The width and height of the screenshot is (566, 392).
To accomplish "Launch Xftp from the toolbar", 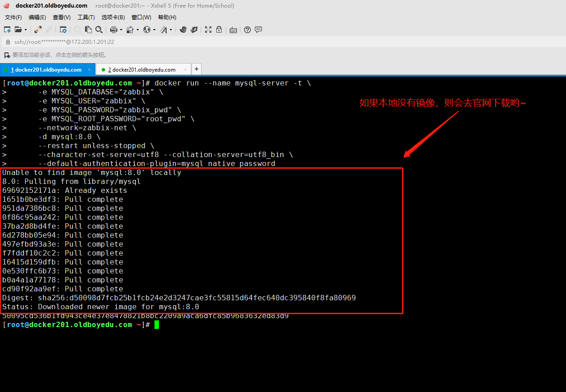I will (194, 30).
